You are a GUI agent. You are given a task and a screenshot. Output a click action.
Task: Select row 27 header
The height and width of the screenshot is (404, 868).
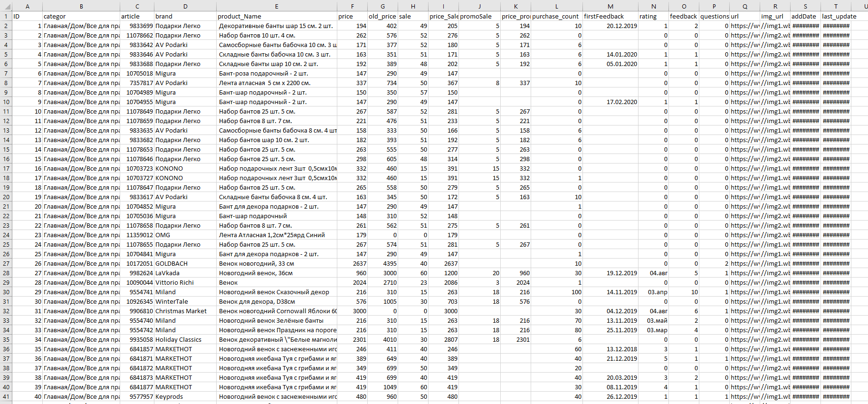coord(6,263)
